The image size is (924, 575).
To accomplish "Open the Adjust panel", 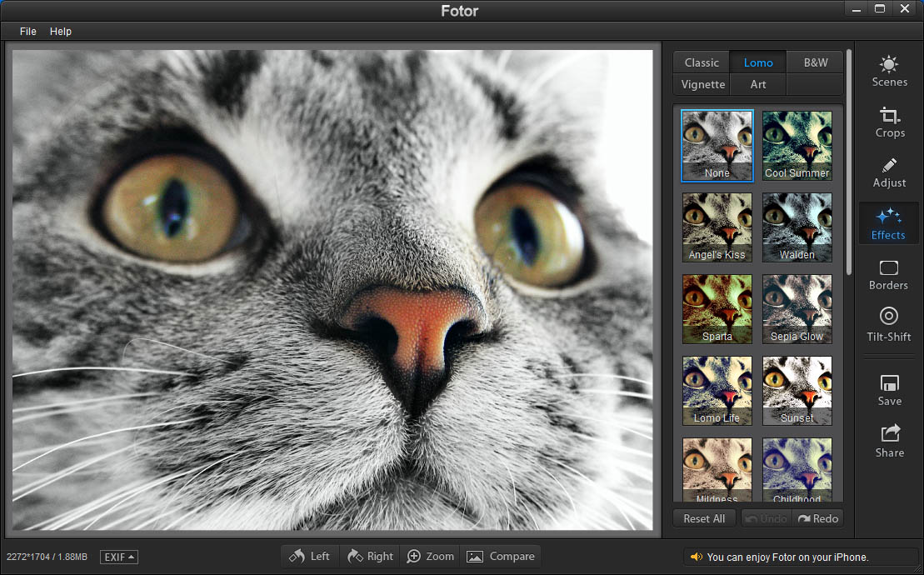I will coord(889,172).
